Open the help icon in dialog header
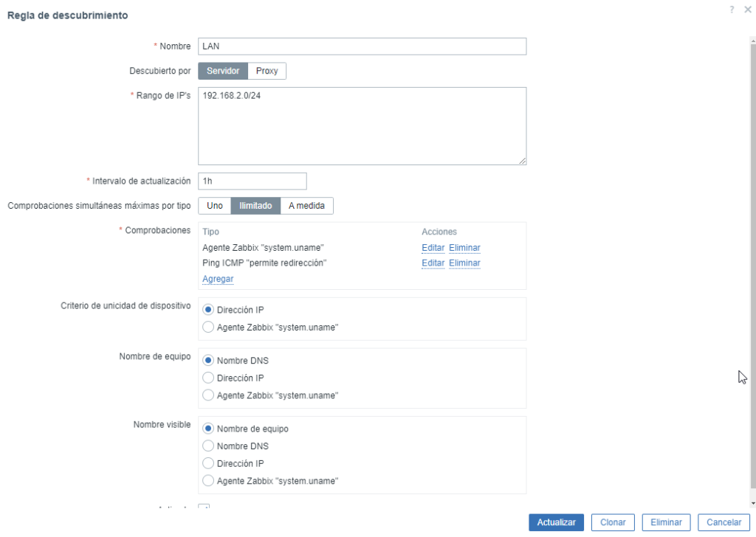This screenshot has height=537, width=756. (x=731, y=10)
